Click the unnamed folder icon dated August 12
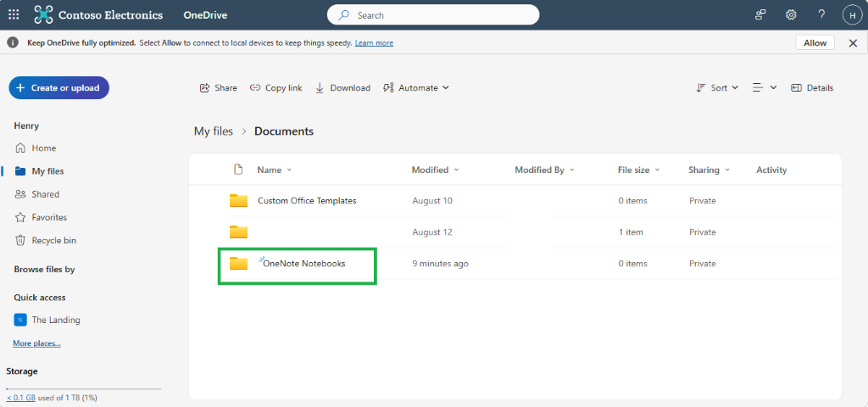The image size is (868, 407). click(238, 232)
